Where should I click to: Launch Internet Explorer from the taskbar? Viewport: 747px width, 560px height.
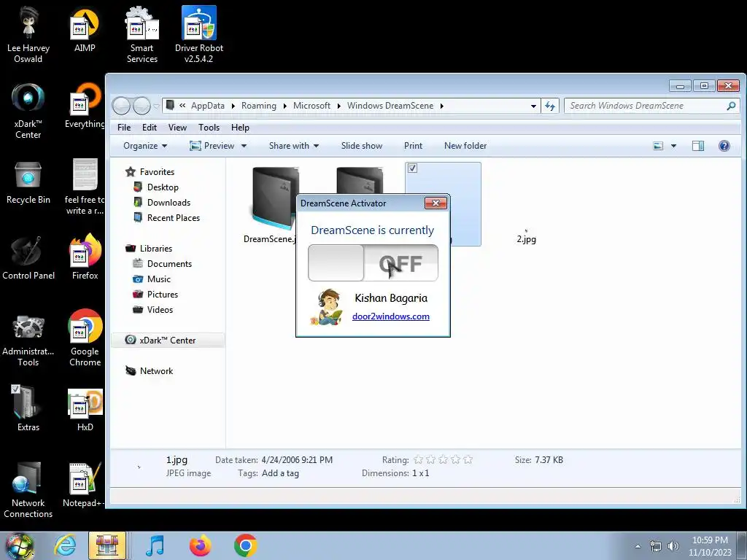[x=65, y=545]
